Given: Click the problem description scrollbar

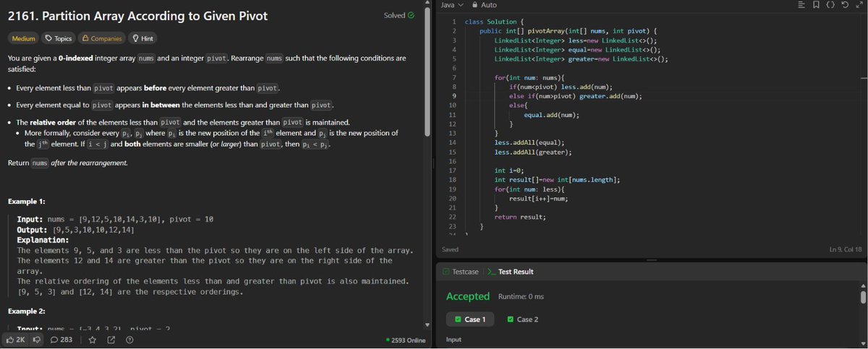Looking at the screenshot, I should click(427, 72).
